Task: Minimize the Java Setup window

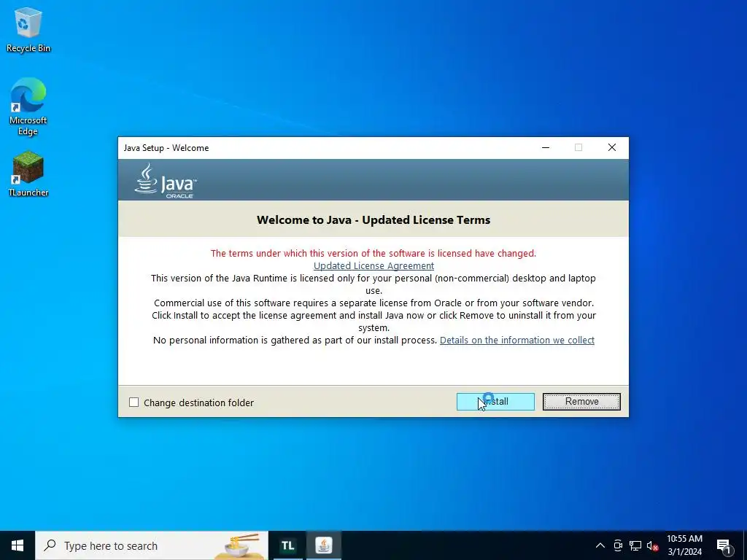Action: (546, 147)
